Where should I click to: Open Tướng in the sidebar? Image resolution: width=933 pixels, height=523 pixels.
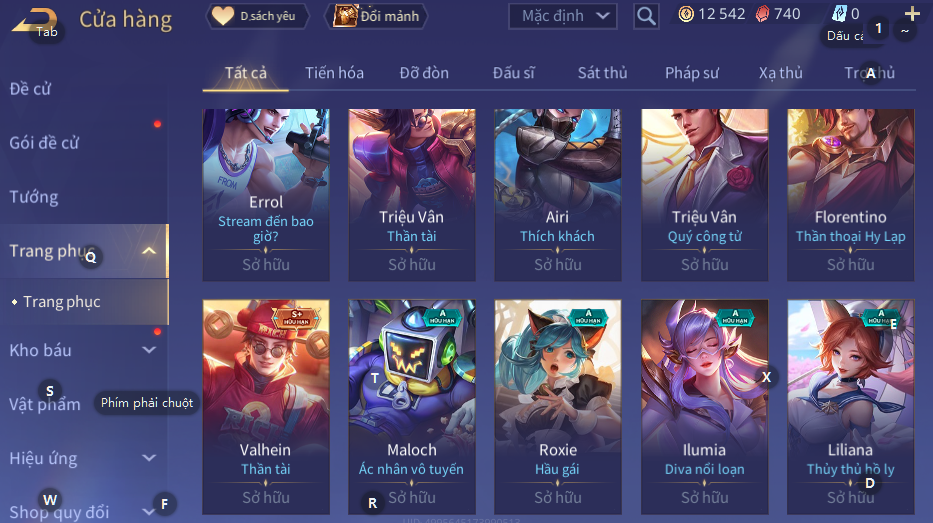tap(34, 197)
